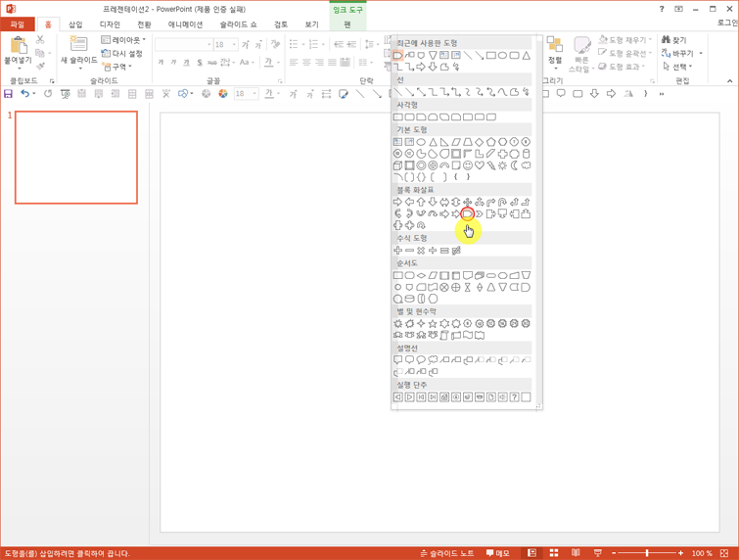Select the Not Equal equation shape
The height and width of the screenshot is (560, 739).
coord(456,251)
